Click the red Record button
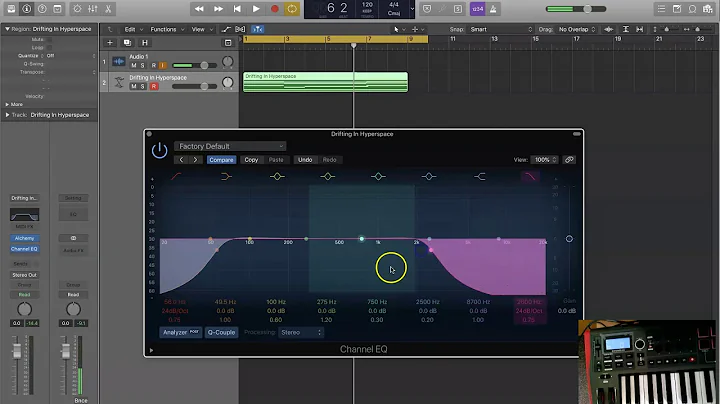Viewport: 720px width, 404px height. [x=275, y=9]
